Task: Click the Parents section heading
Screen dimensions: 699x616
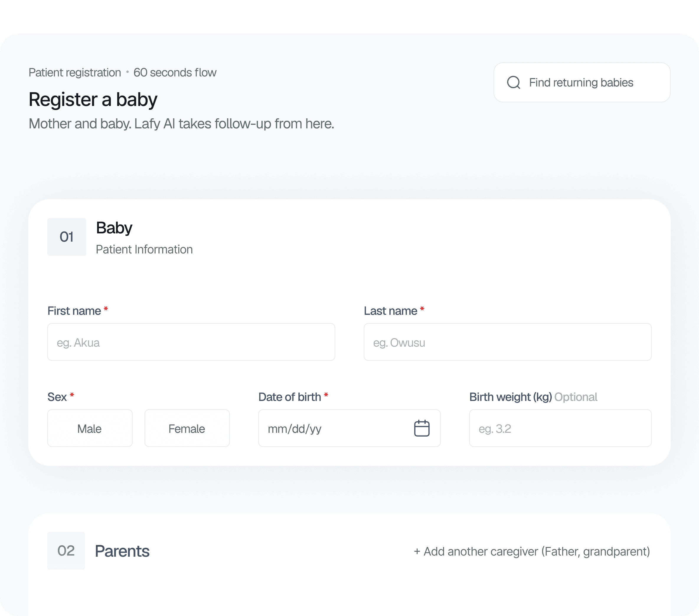Action: point(122,551)
